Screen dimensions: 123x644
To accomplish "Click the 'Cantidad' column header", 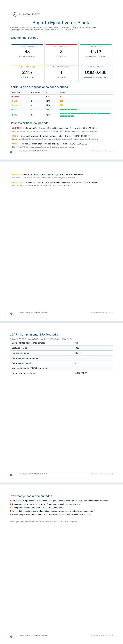I will point(36,93).
